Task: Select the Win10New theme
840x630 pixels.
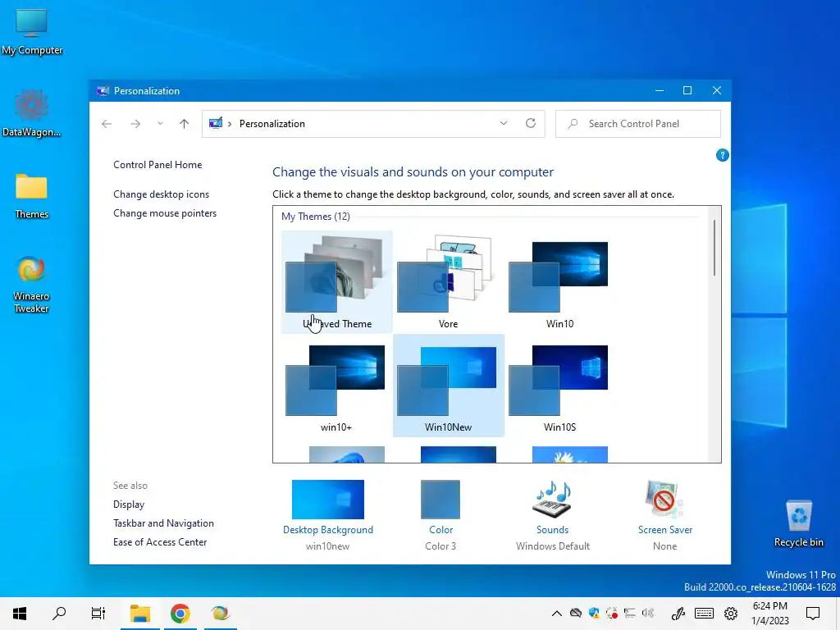Action: 448,386
